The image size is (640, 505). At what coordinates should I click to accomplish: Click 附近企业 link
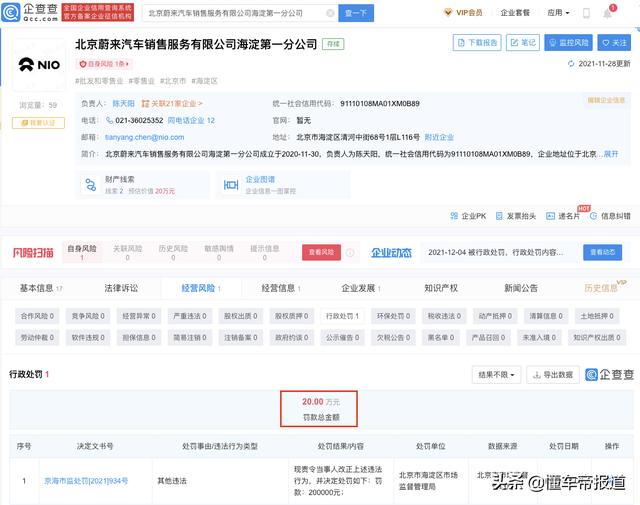(439, 137)
